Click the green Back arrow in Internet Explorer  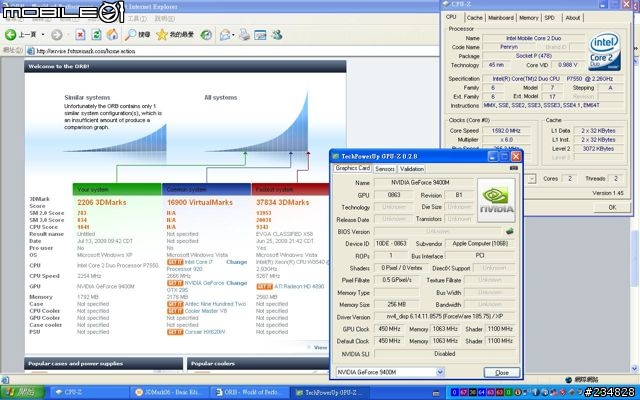tap(11, 35)
